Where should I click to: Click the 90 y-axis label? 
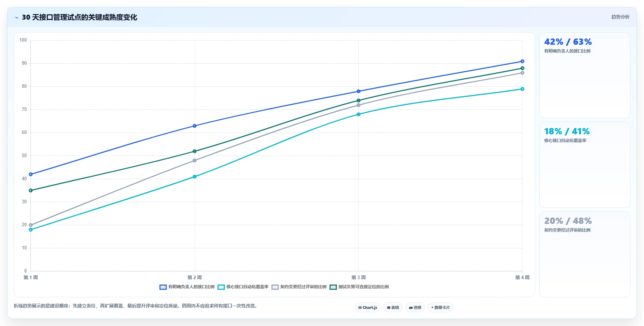pyautogui.click(x=24, y=63)
